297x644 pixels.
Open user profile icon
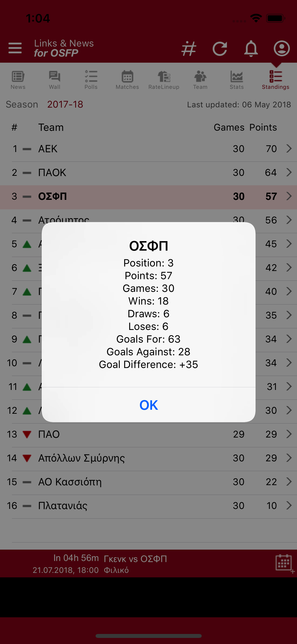pos(282,48)
